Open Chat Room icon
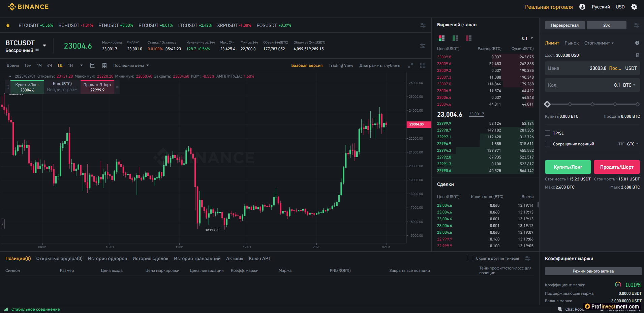The width and height of the screenshot is (644, 313). pos(560,309)
